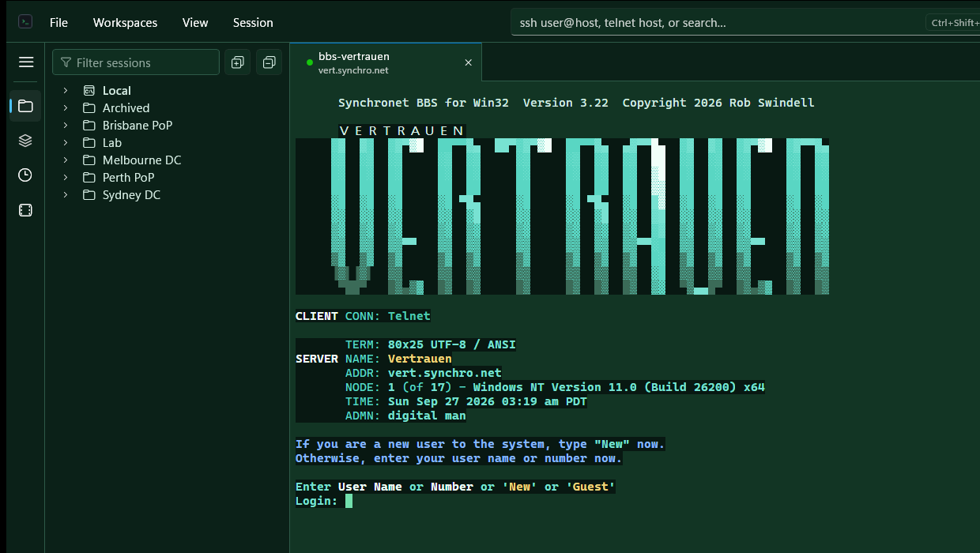Click the 'Otherwise, enter your user name' line

pyautogui.click(x=459, y=458)
